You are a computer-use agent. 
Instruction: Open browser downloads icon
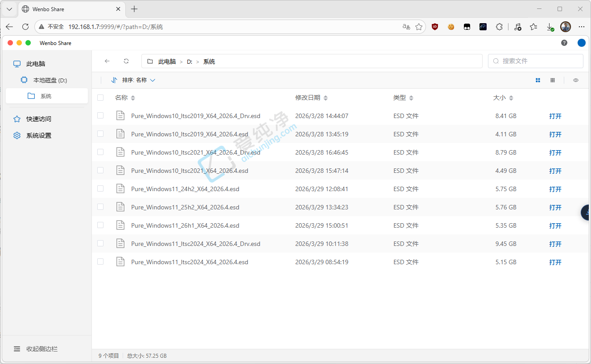click(x=550, y=27)
